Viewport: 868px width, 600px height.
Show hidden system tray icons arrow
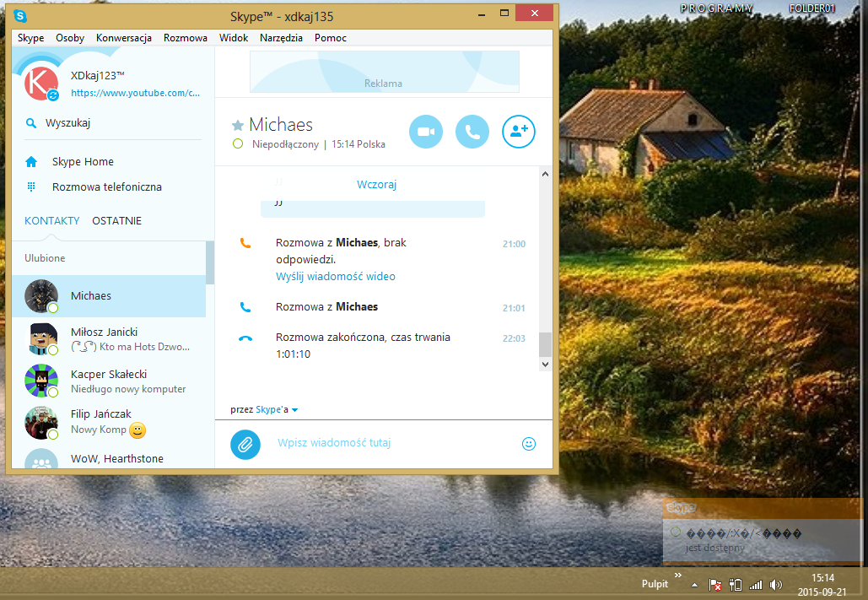(x=694, y=584)
